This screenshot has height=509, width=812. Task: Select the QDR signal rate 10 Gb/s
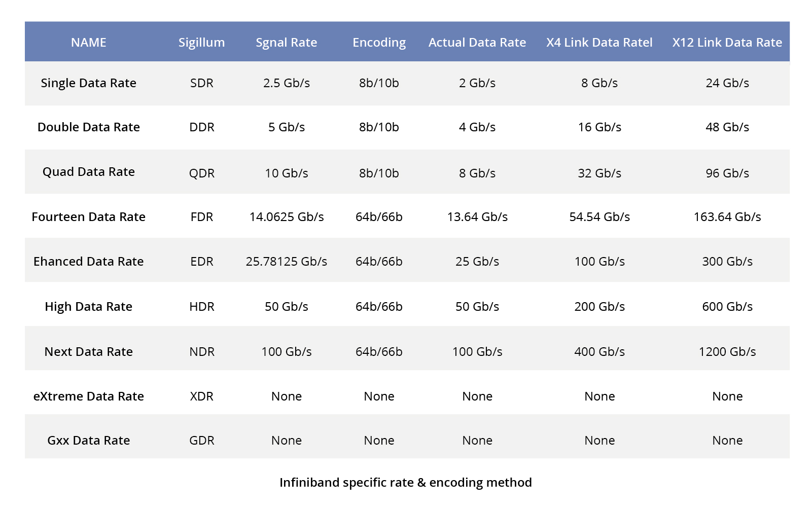click(x=286, y=173)
